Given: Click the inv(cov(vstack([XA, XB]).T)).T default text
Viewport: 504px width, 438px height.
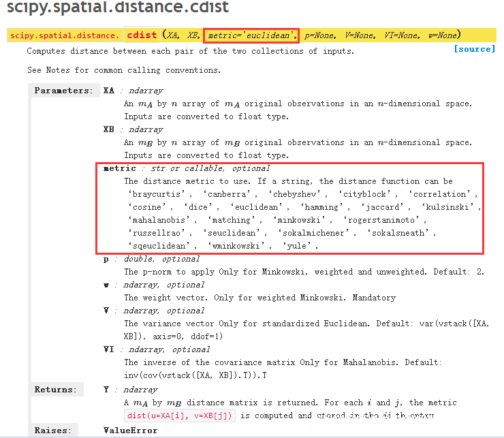Looking at the screenshot, I should click(x=195, y=375).
